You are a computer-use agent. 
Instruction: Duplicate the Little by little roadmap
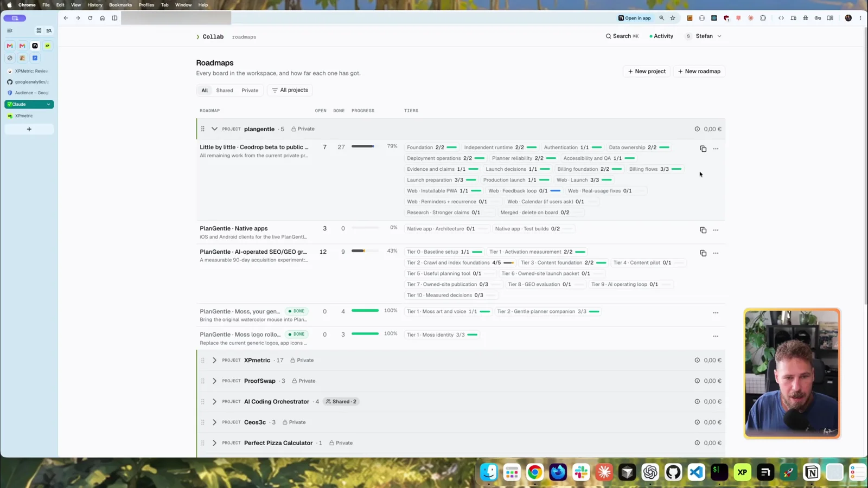tap(703, 149)
